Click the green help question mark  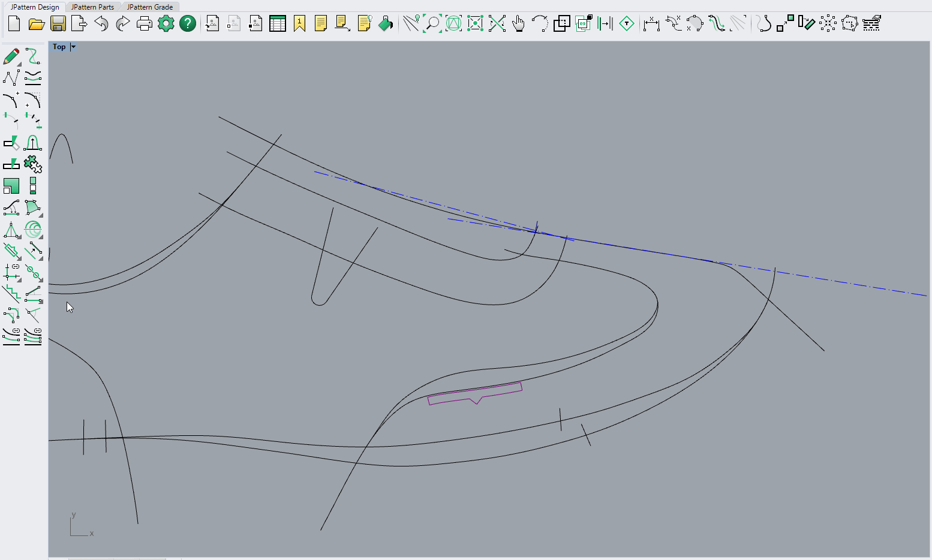coord(188,24)
